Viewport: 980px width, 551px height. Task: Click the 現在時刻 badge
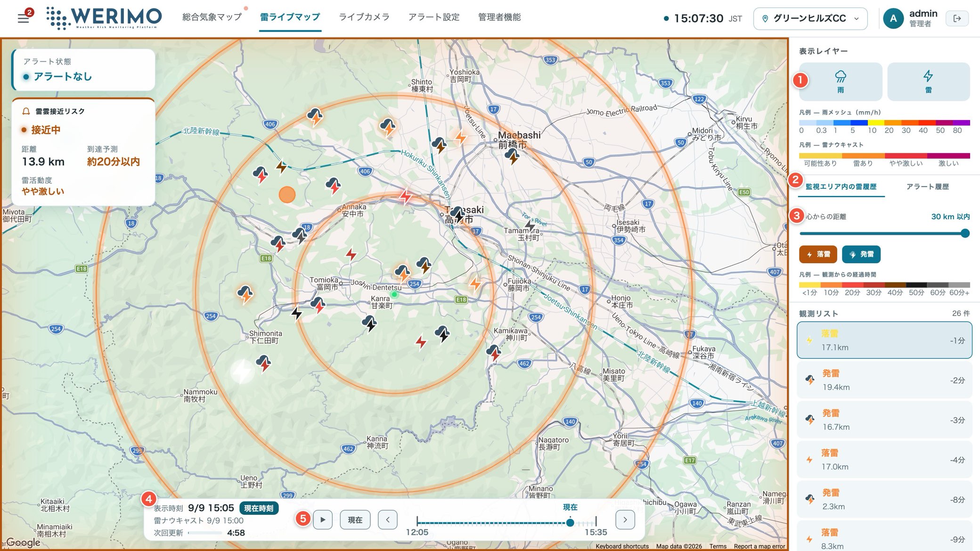coord(259,508)
